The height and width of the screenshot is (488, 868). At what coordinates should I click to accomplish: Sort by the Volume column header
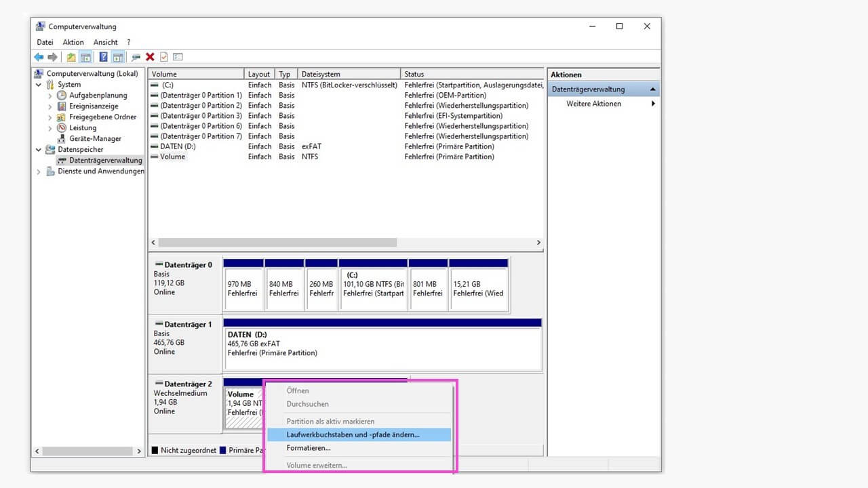[196, 74]
